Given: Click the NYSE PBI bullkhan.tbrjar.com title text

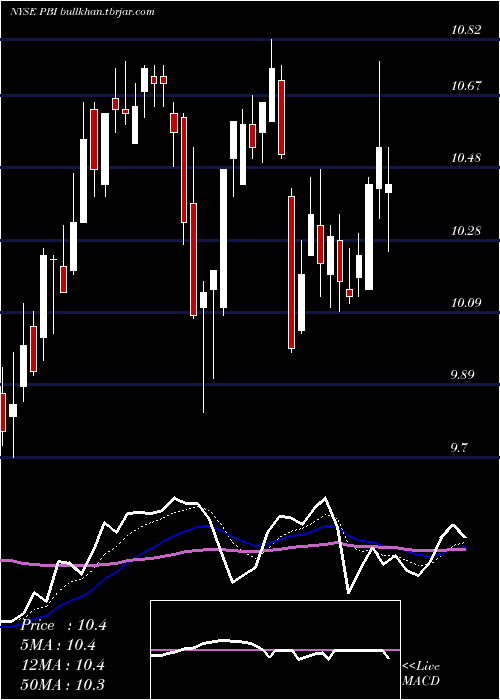Looking at the screenshot, I should [x=82, y=12].
